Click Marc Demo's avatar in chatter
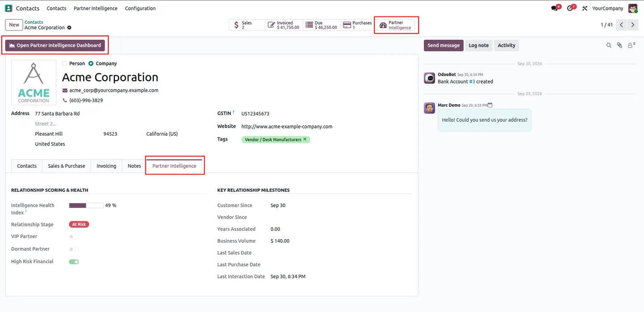 429,108
